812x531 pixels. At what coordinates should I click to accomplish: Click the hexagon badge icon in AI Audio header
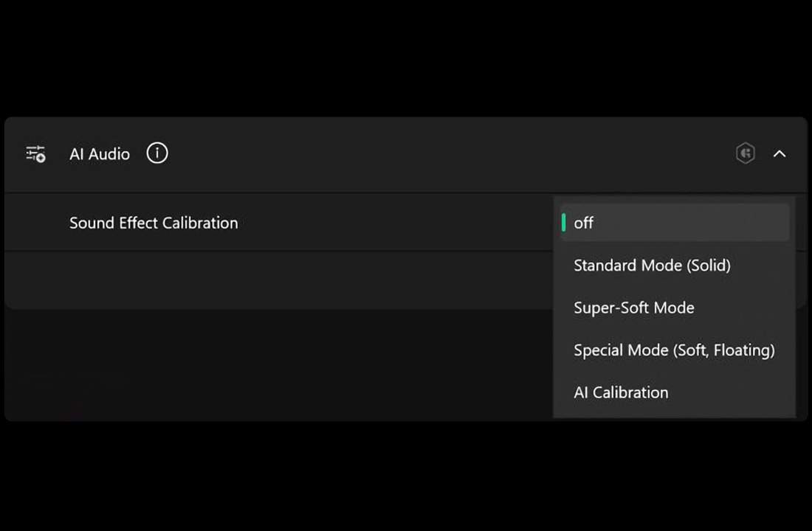tap(746, 153)
